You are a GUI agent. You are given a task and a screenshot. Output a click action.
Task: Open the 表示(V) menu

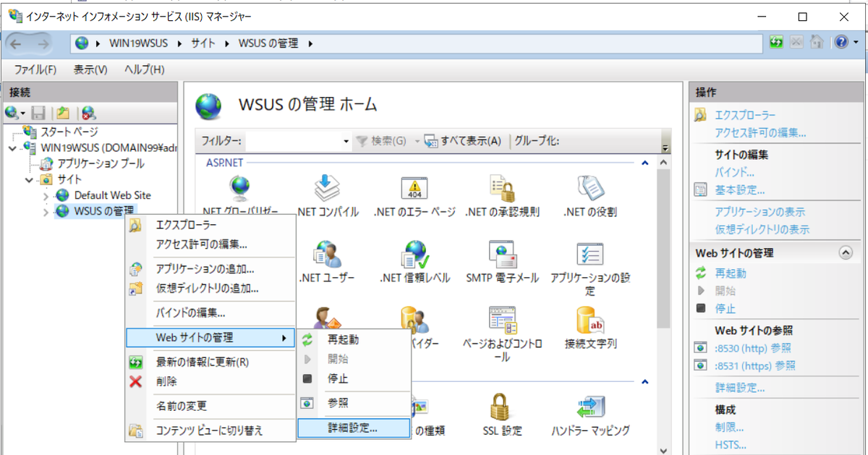coord(90,69)
